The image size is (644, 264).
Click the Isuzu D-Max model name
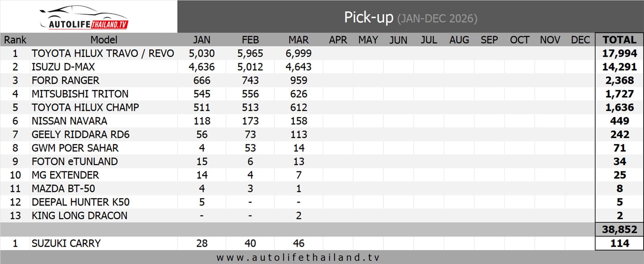point(63,67)
